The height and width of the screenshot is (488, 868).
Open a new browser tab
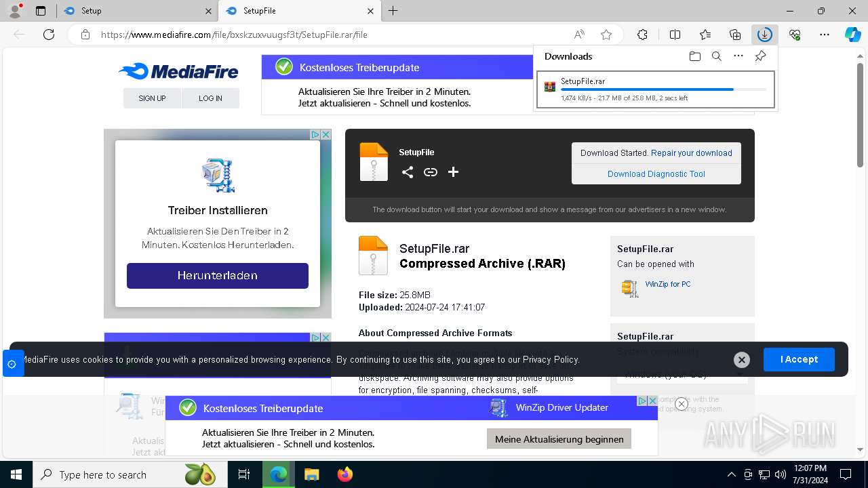point(393,11)
